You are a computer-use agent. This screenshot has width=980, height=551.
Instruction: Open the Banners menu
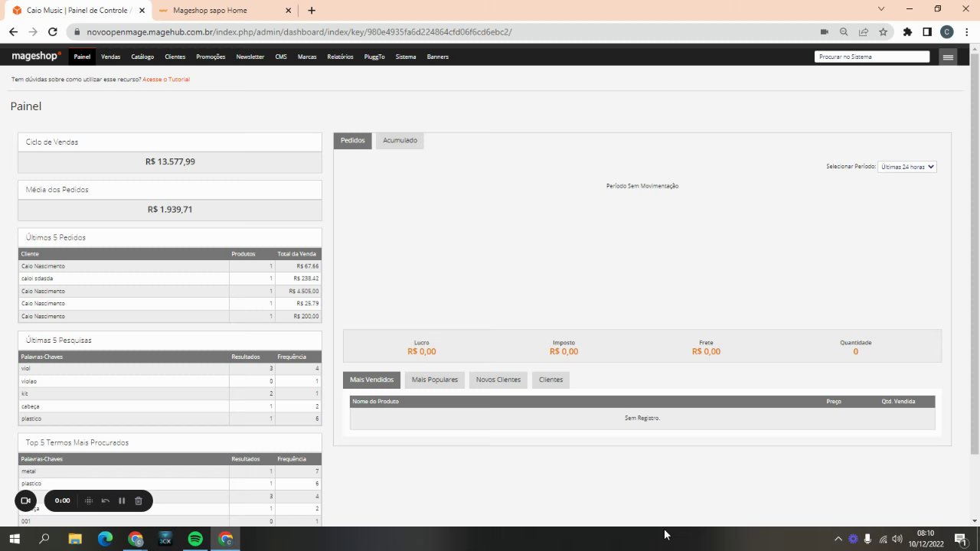pos(438,57)
